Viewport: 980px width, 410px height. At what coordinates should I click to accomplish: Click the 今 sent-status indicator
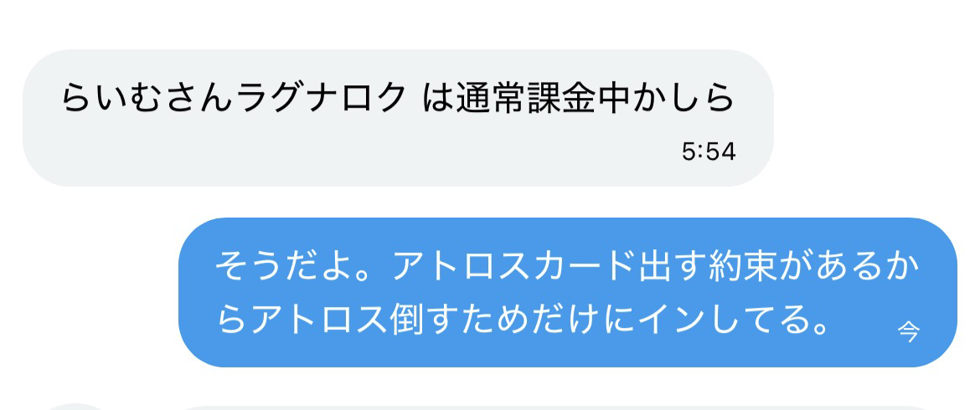(909, 331)
